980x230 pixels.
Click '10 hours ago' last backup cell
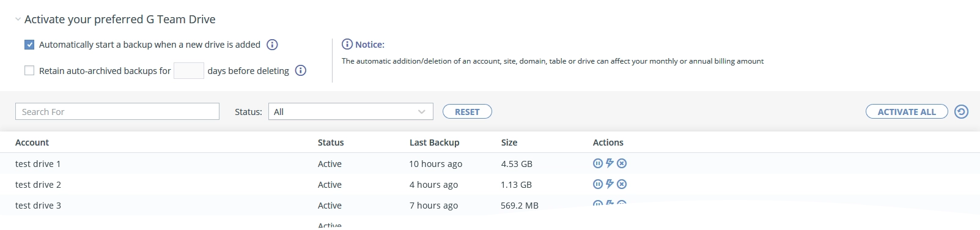pyautogui.click(x=436, y=164)
